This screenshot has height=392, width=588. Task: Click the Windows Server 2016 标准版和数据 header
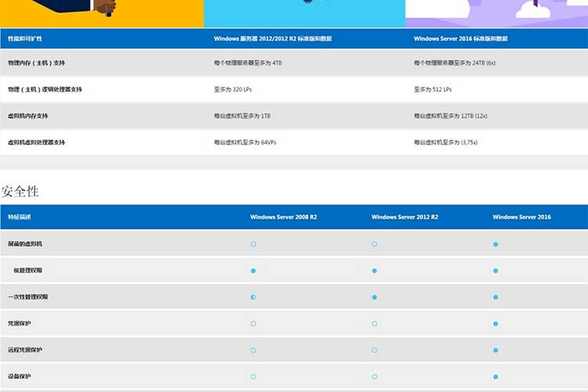pos(460,38)
